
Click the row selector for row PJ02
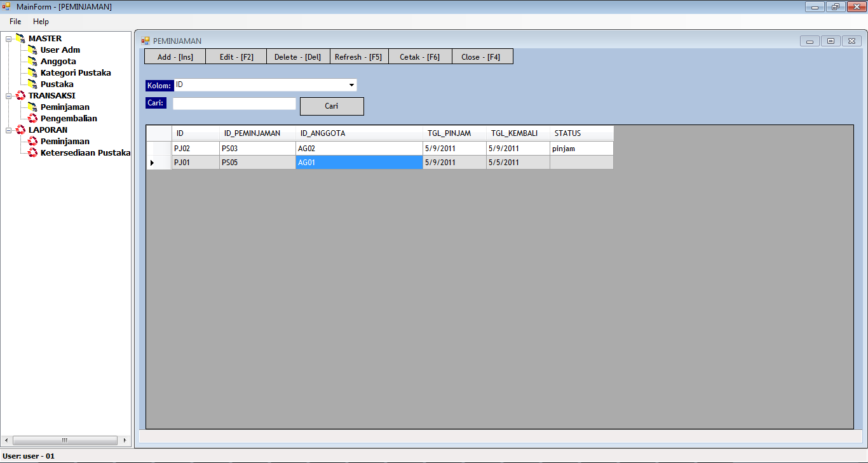[159, 149]
